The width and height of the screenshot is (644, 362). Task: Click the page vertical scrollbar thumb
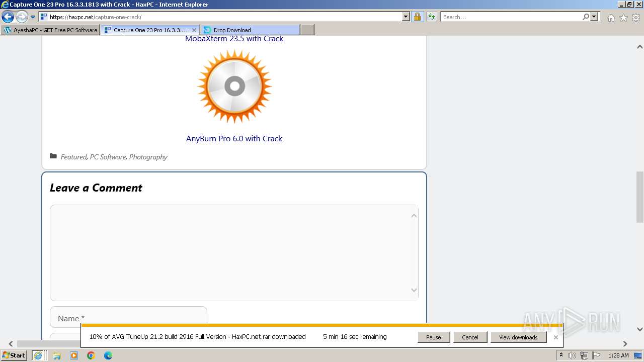point(639,197)
